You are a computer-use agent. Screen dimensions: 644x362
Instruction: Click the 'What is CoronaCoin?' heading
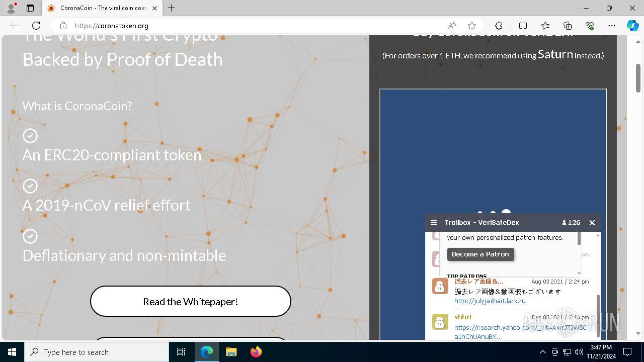click(x=77, y=106)
